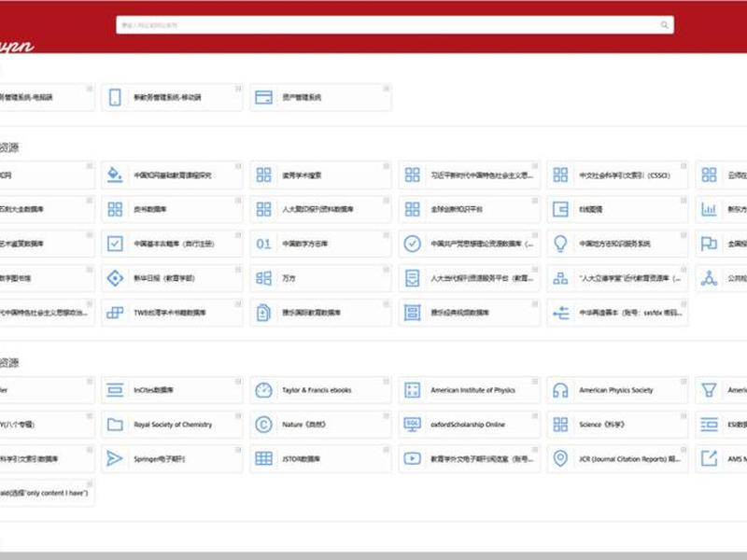Click the checkmark box icon 中国基本古籍库
747x560 pixels.
pyautogui.click(x=115, y=244)
